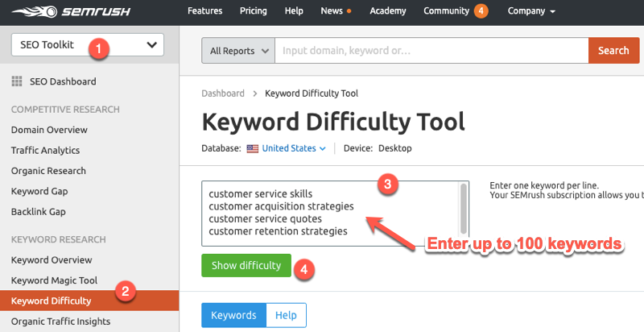Open the Pricing menu item

point(253,11)
